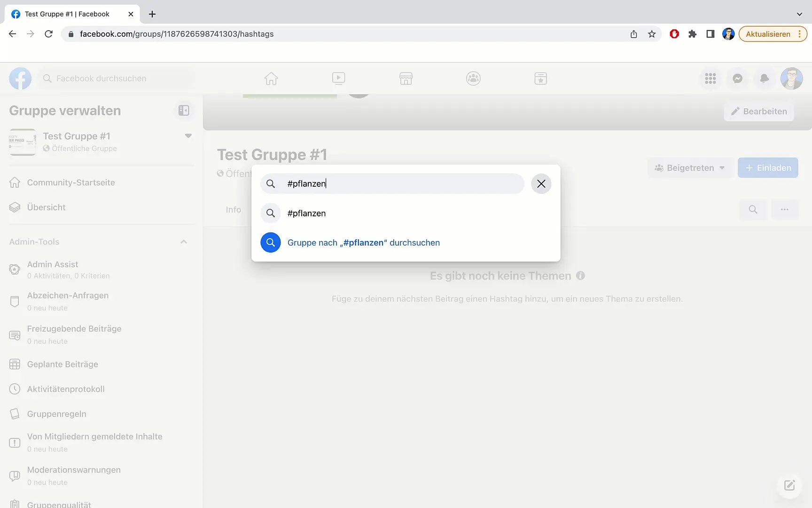Close the Test Gruppe #1 browser tab
Image resolution: width=812 pixels, height=508 pixels.
tap(131, 14)
